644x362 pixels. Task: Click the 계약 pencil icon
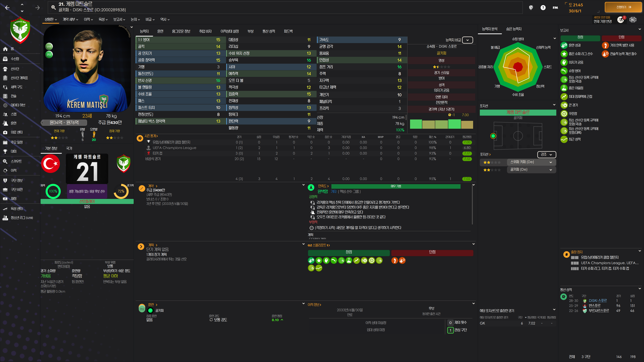[142, 188]
